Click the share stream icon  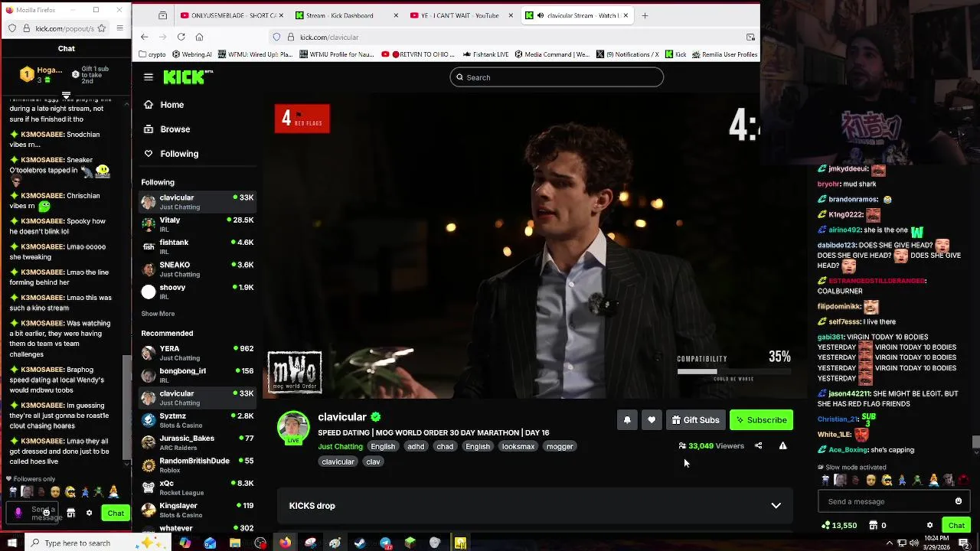click(x=758, y=445)
